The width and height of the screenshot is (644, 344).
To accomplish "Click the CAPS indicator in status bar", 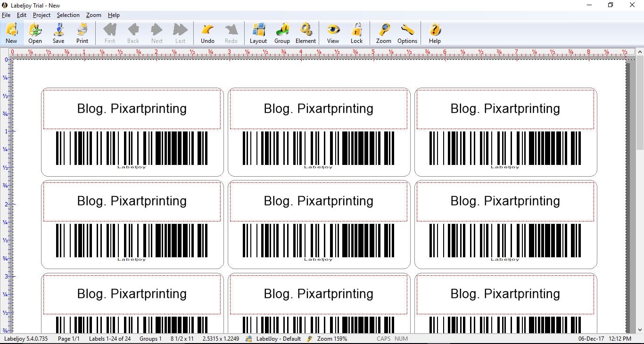I will tap(383, 339).
